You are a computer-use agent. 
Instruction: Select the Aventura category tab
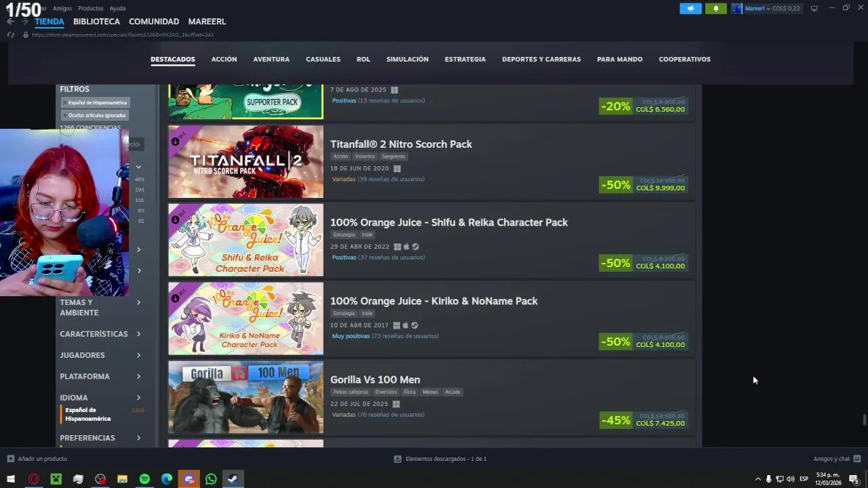(271, 60)
